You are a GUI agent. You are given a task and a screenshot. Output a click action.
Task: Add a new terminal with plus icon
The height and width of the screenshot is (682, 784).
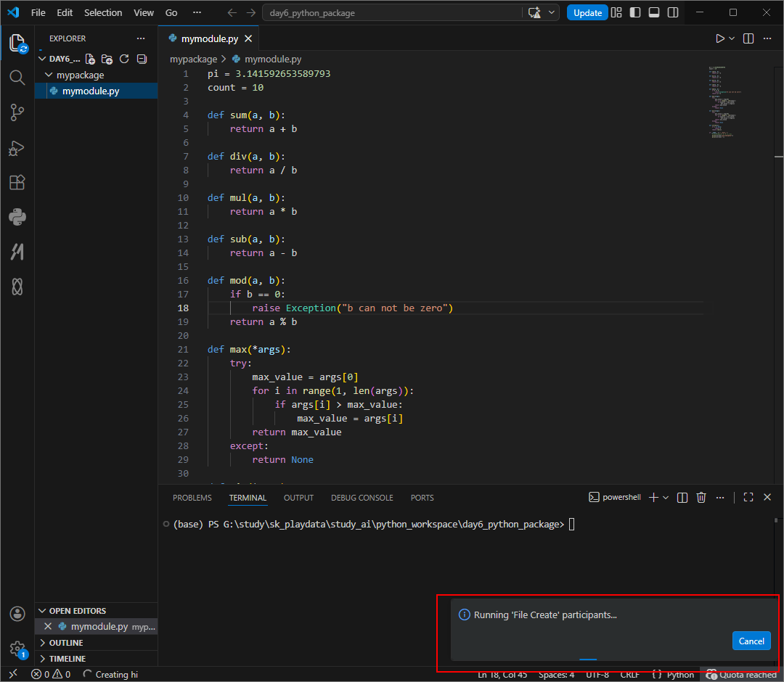653,498
